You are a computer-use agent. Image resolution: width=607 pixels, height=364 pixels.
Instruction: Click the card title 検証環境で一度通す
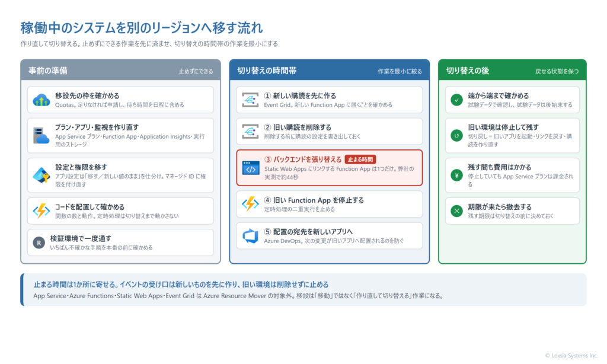81,238
